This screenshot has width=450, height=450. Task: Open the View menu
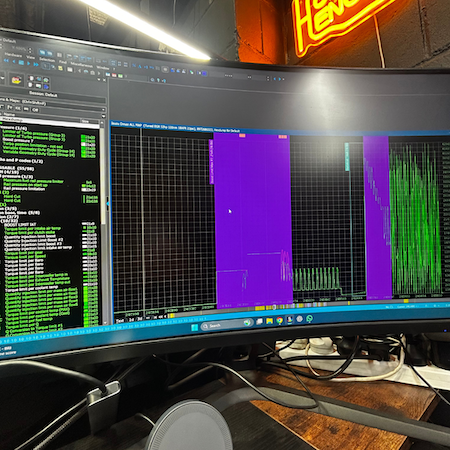(x=30, y=57)
